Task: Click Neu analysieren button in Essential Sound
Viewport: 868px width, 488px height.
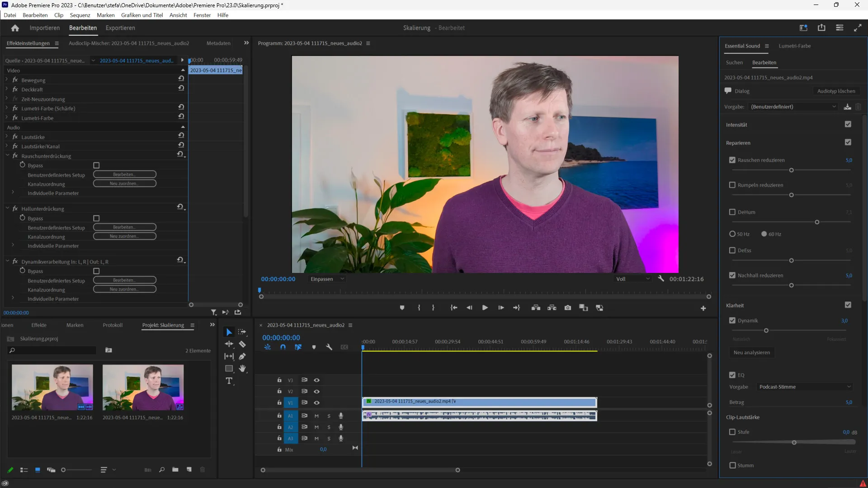Action: tap(752, 352)
